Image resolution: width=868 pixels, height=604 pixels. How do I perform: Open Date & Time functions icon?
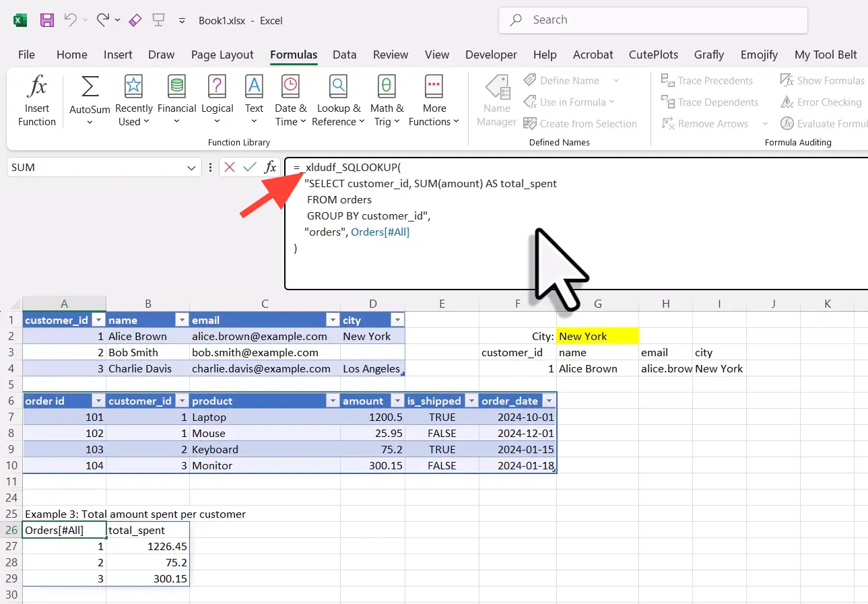[290, 88]
